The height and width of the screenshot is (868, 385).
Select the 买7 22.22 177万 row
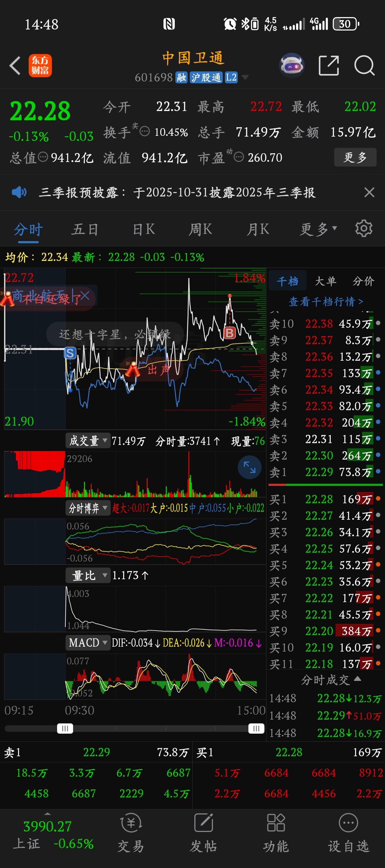[325, 598]
